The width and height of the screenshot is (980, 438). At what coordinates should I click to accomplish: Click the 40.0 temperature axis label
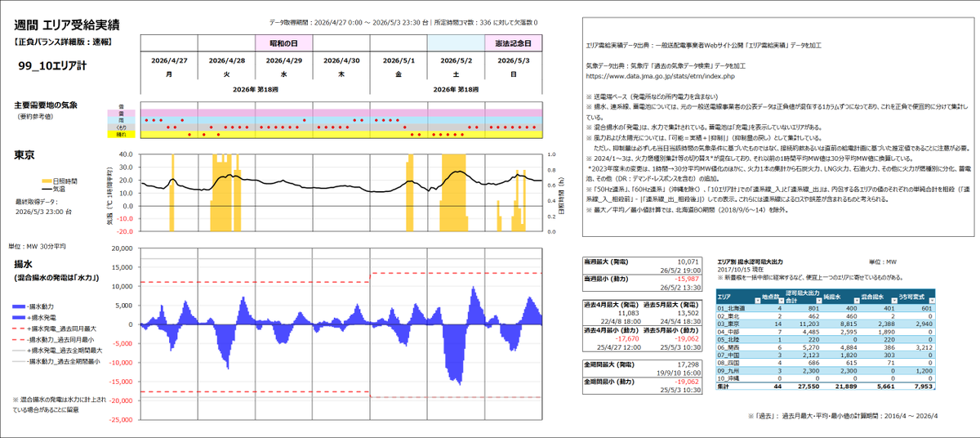(x=126, y=154)
